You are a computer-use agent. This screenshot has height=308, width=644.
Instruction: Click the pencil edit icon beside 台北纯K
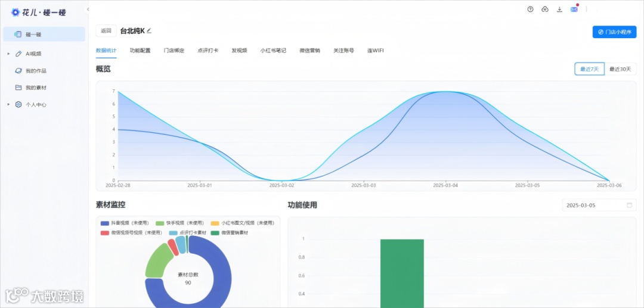click(x=149, y=30)
